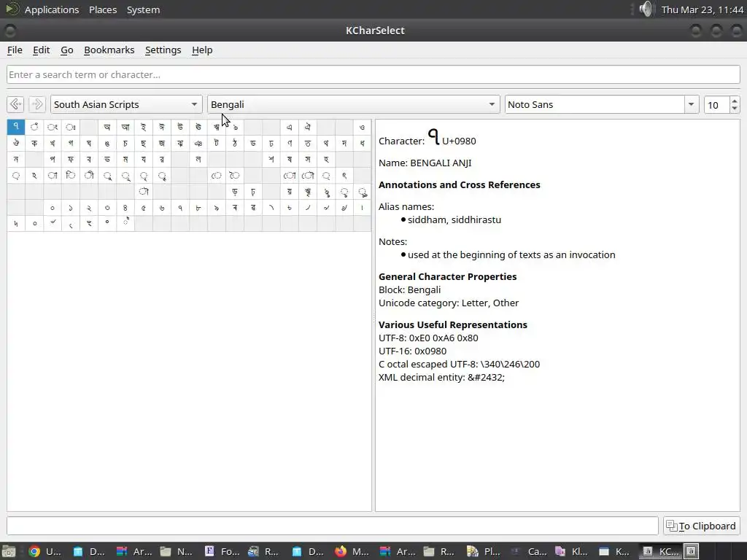The width and height of the screenshot is (747, 560).
Task: Expand the Bengali block dropdown
Action: tap(354, 104)
